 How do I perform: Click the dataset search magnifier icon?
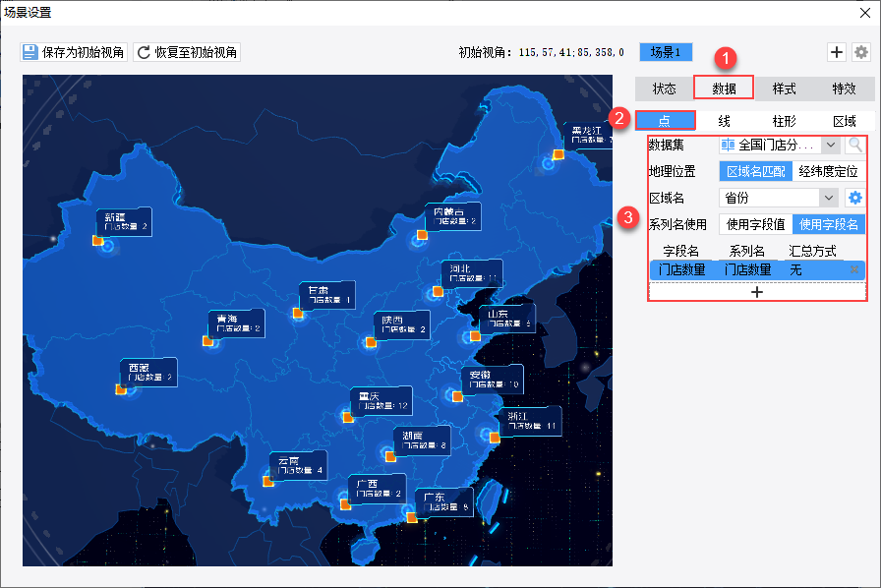855,145
